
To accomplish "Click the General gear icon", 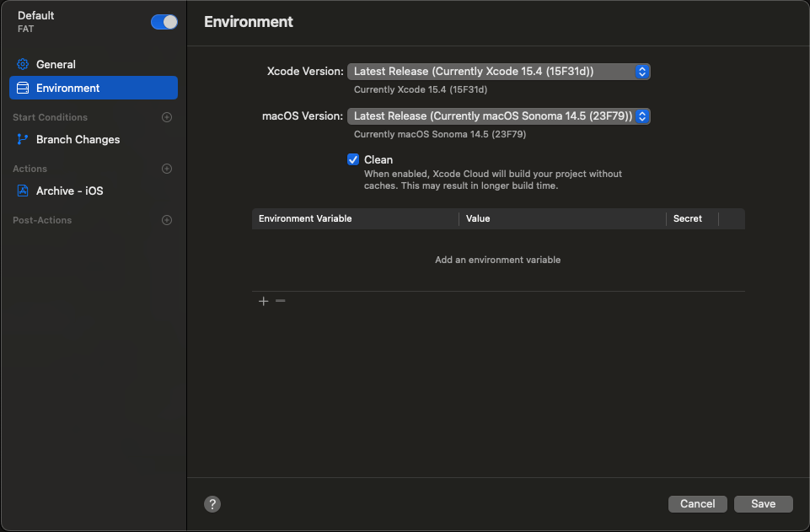I will pyautogui.click(x=23, y=65).
